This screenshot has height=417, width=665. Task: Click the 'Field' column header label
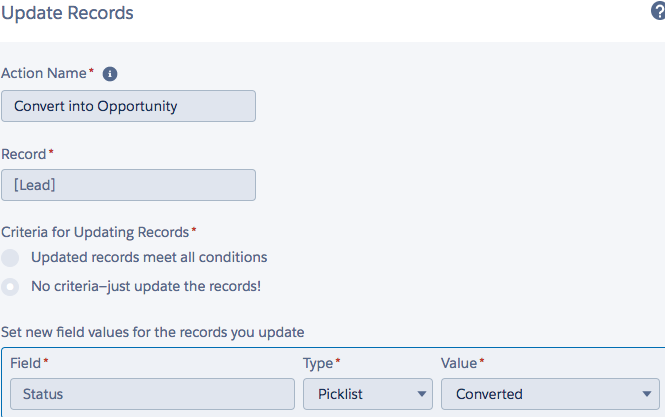point(25,363)
